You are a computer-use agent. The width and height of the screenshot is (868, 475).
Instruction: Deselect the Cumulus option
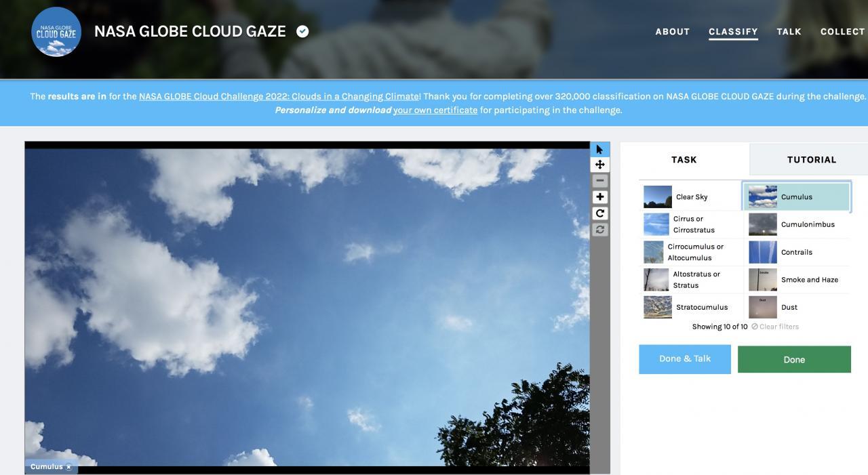pyautogui.click(x=797, y=197)
